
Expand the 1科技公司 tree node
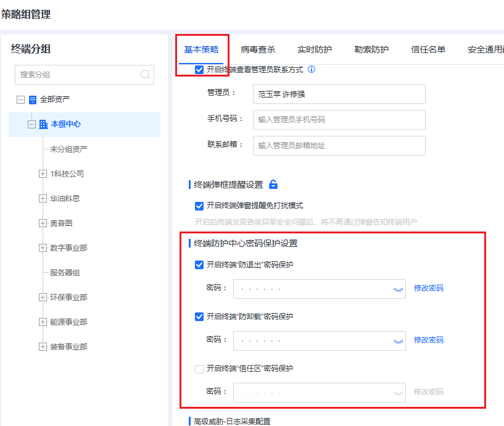(43, 173)
